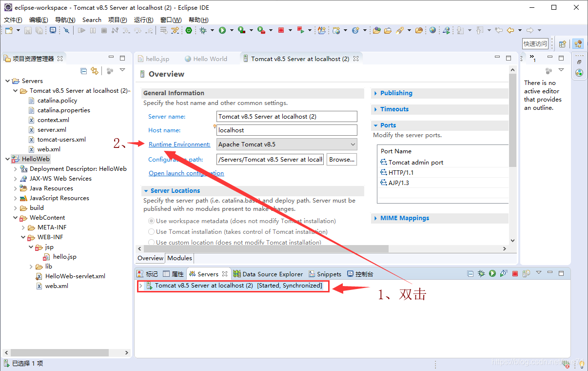Click the Open Type folder icon
588x371 pixels.
(x=377, y=30)
